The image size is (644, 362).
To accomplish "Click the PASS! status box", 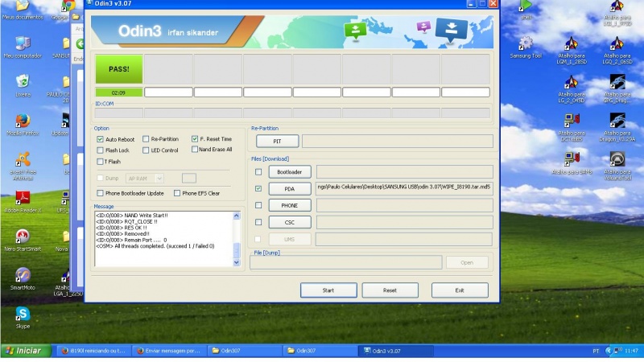I will click(118, 69).
